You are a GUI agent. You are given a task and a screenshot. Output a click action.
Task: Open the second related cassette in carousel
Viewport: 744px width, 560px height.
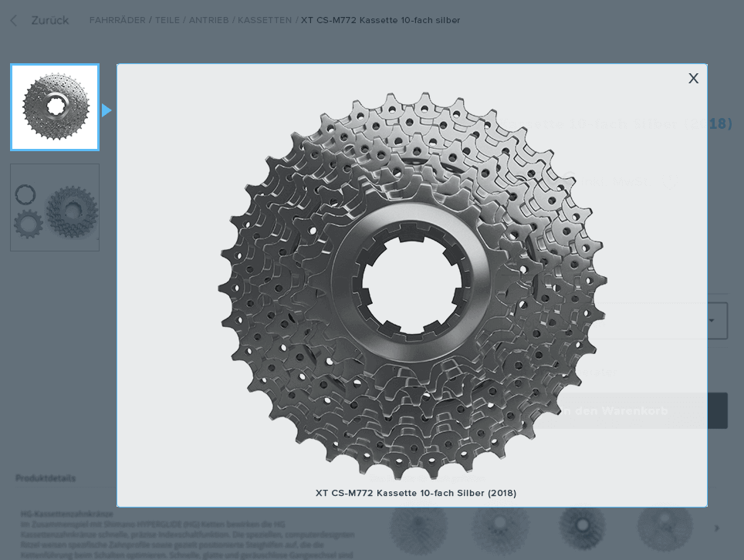501,528
